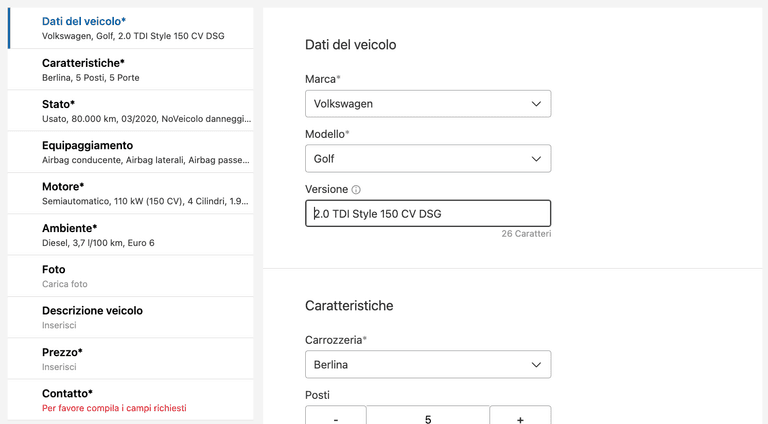Select the Stato sidebar item
This screenshot has width=768, height=424.
click(x=131, y=111)
